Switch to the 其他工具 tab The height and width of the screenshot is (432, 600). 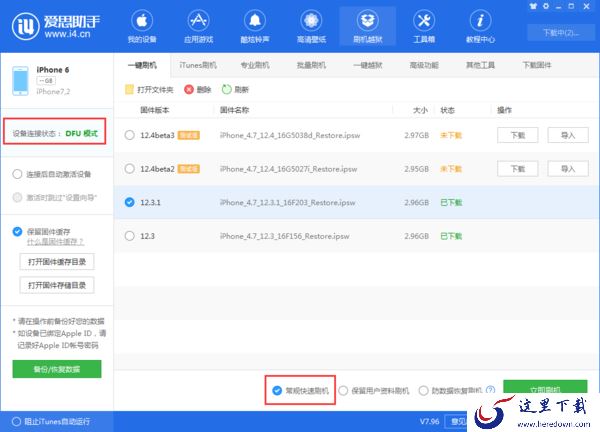click(x=480, y=65)
